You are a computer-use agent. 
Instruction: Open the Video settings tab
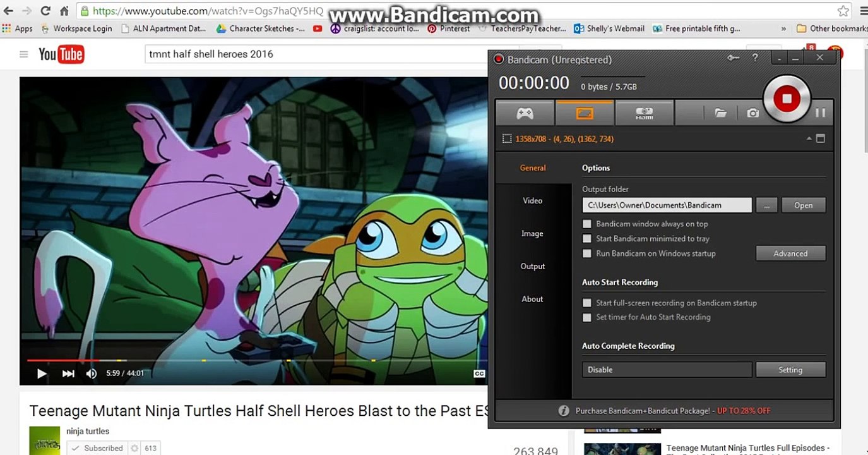point(533,201)
